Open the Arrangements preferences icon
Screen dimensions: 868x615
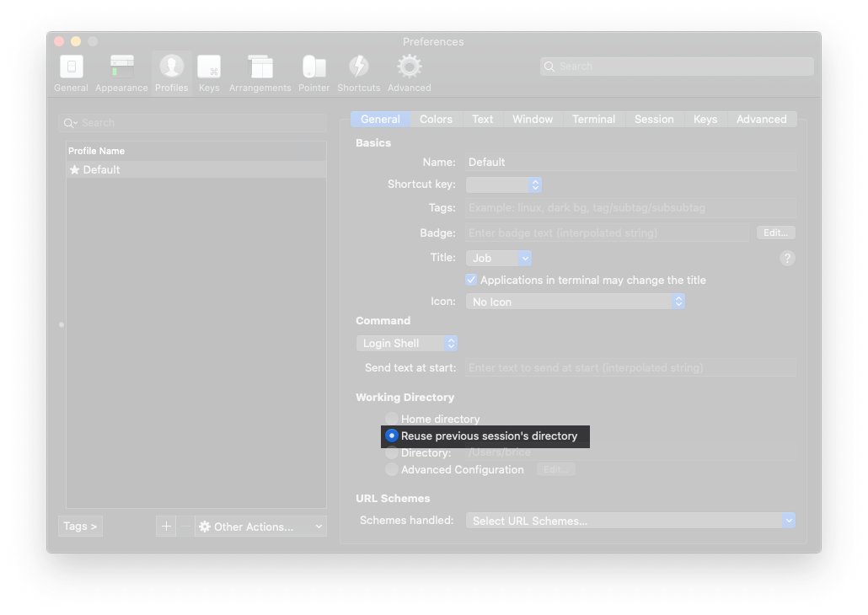coord(260,67)
